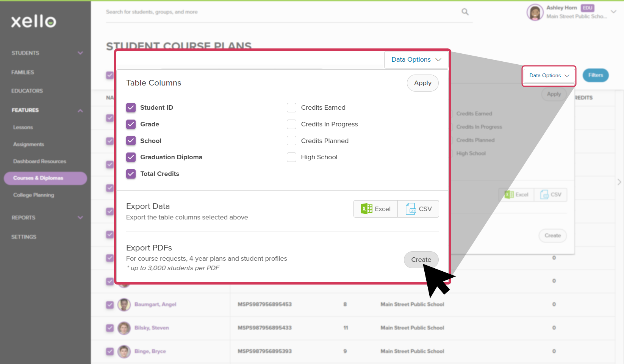Viewport: 624px width, 364px height.
Task: Enable the Credits Planned column
Action: pyautogui.click(x=291, y=141)
